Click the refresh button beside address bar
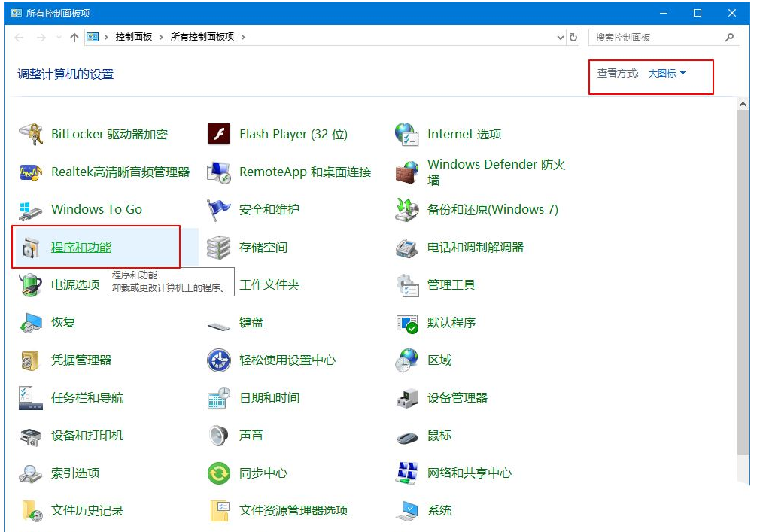This screenshot has height=532, width=760. click(573, 38)
